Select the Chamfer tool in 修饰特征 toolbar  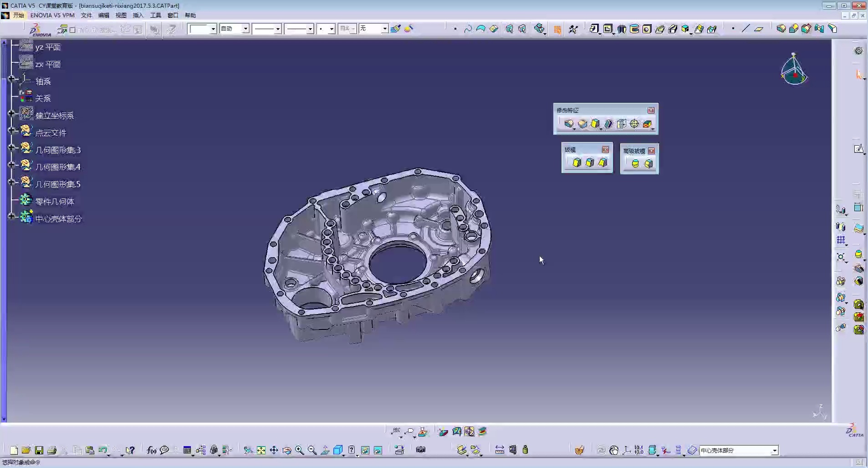(x=582, y=124)
